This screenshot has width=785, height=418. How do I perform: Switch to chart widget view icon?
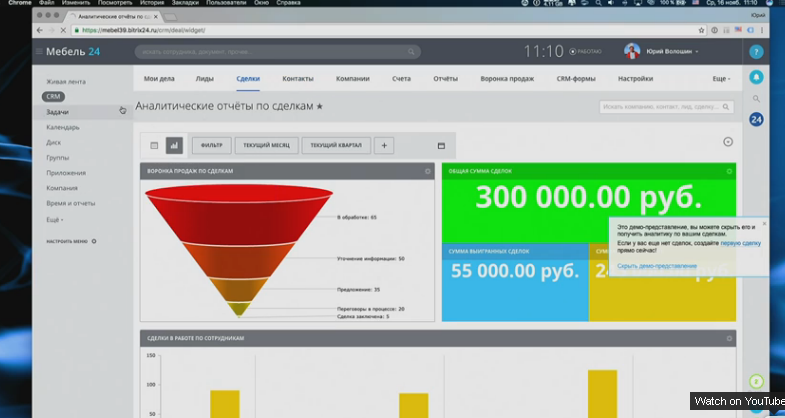(174, 145)
